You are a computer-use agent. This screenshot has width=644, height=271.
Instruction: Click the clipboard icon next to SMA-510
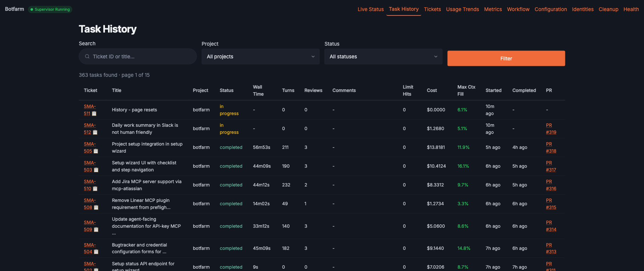click(95, 189)
